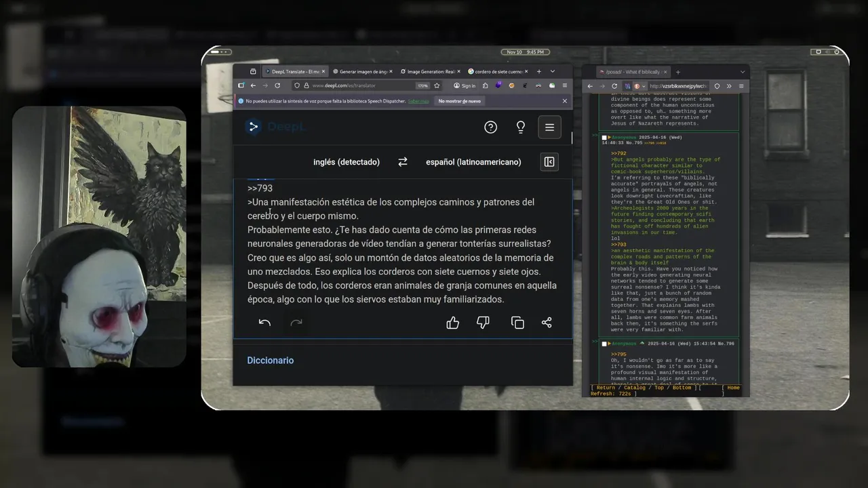Open the DeepL hamburger menu
Screen dimensions: 868x488
[549, 127]
